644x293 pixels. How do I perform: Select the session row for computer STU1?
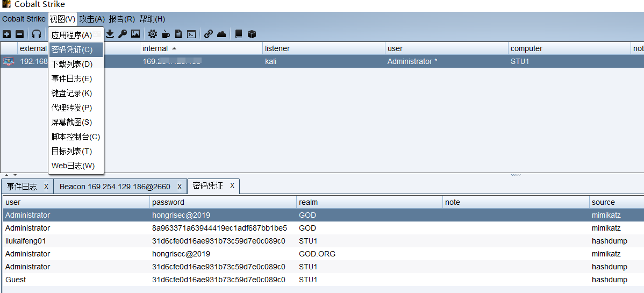[x=322, y=61]
